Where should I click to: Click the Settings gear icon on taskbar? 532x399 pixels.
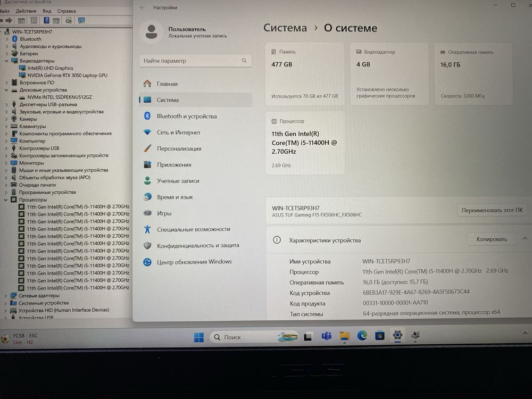(397, 336)
